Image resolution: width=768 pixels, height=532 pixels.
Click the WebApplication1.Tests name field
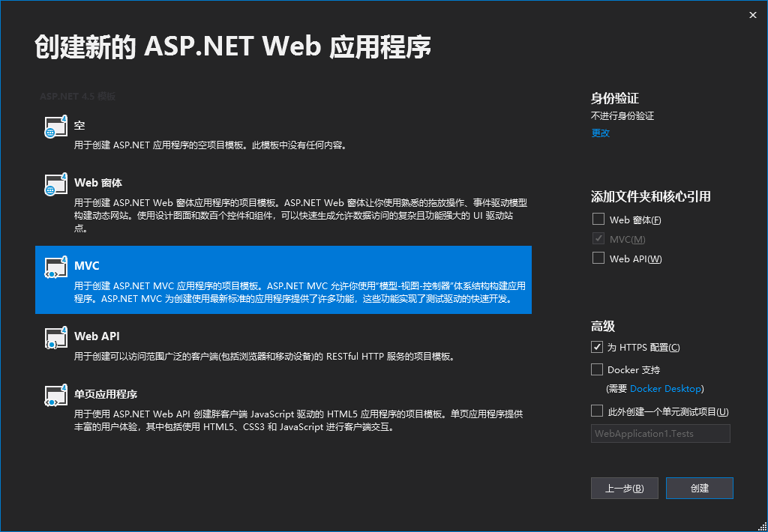click(x=660, y=433)
